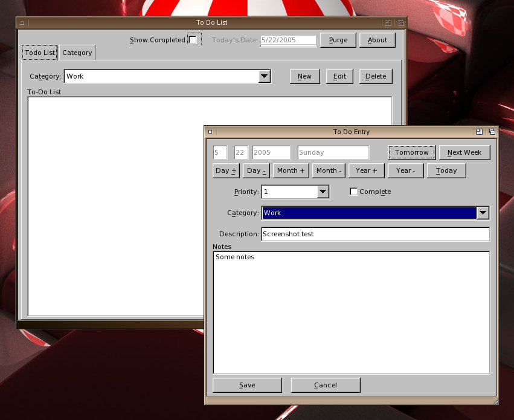Click the month field showing 5

(220, 152)
